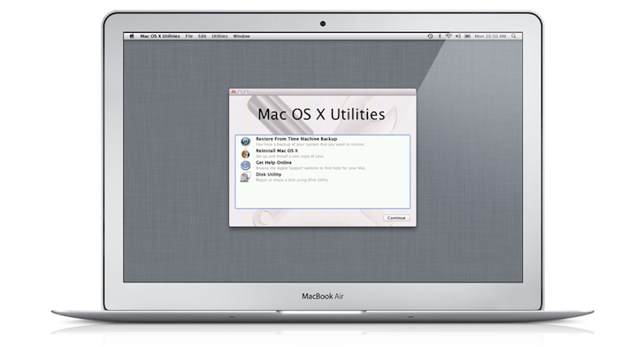Open the Wi-Fi status menu
This screenshot has height=347, width=644.
coord(448,36)
